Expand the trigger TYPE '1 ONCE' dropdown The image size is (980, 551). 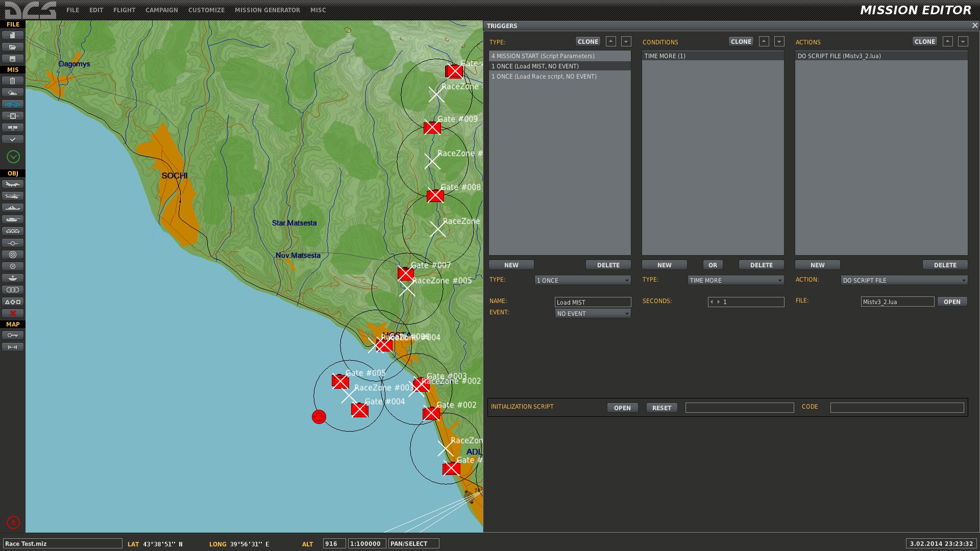pyautogui.click(x=583, y=280)
